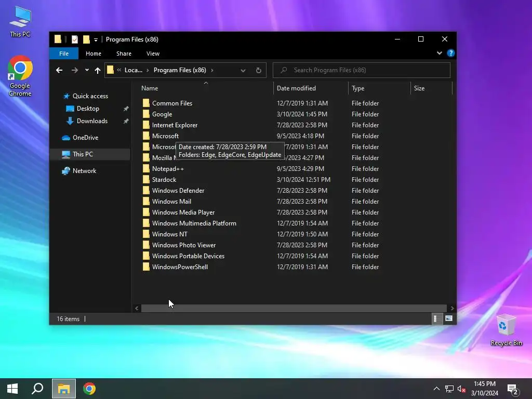This screenshot has width=532, height=399.
Task: Open Desktop in the navigation pane
Action: click(88, 109)
